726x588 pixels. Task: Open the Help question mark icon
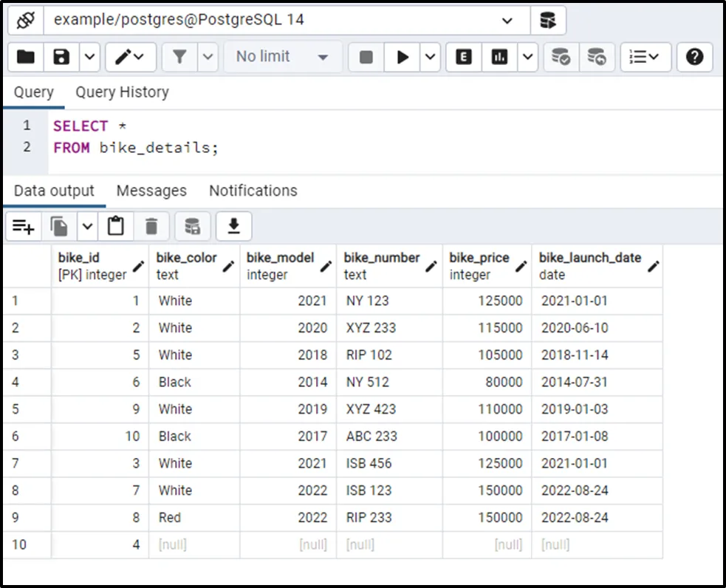(694, 57)
